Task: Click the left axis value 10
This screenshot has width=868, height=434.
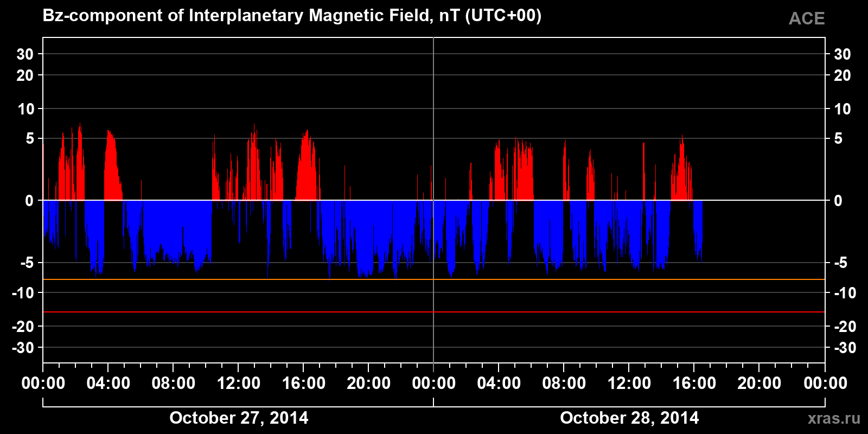Action: tap(25, 109)
